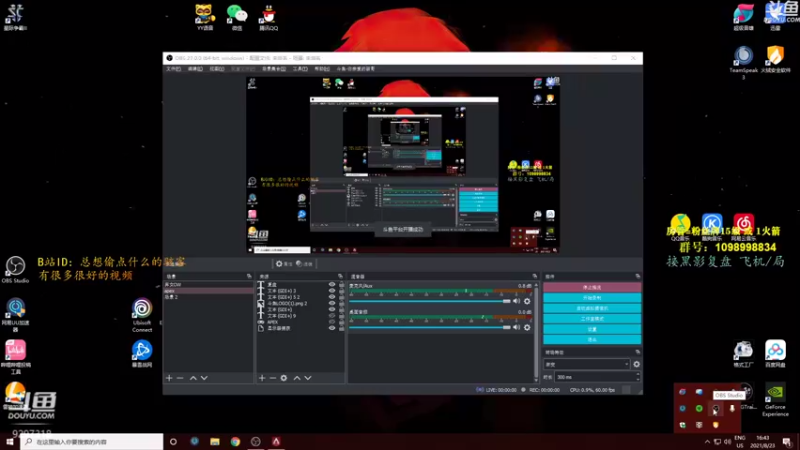800x450 pixels.
Task: Open the 文件 (File) menu in OBS
Action: coord(173,69)
